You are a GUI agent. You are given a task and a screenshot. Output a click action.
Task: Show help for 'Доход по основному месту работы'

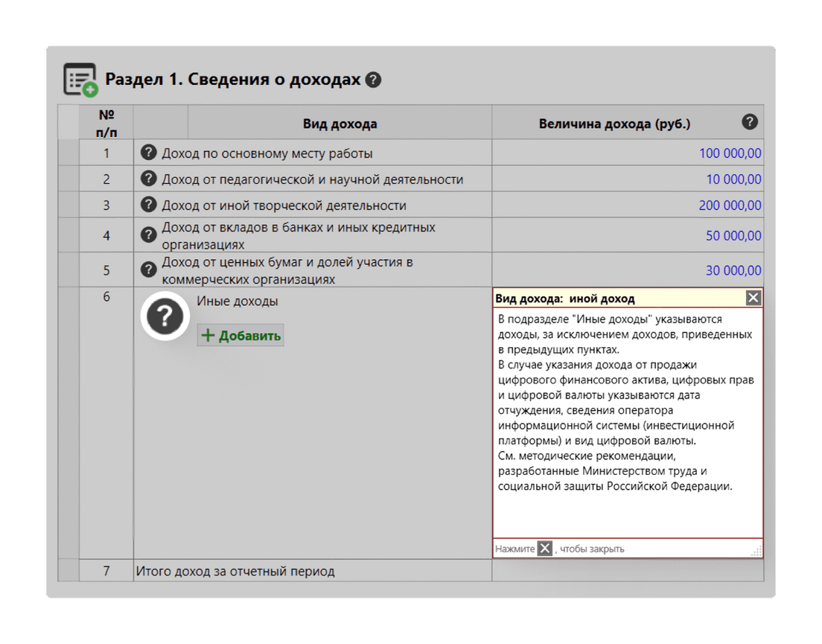pyautogui.click(x=149, y=153)
